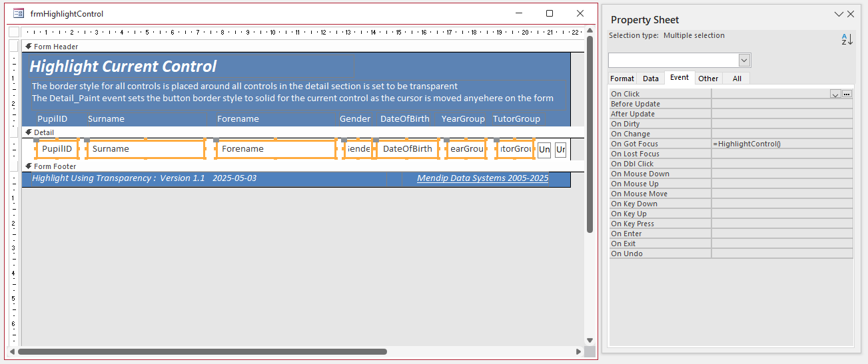Screen dimensions: 868x364
Task: Click the vertical scrollbar thumb
Action: 590,134
